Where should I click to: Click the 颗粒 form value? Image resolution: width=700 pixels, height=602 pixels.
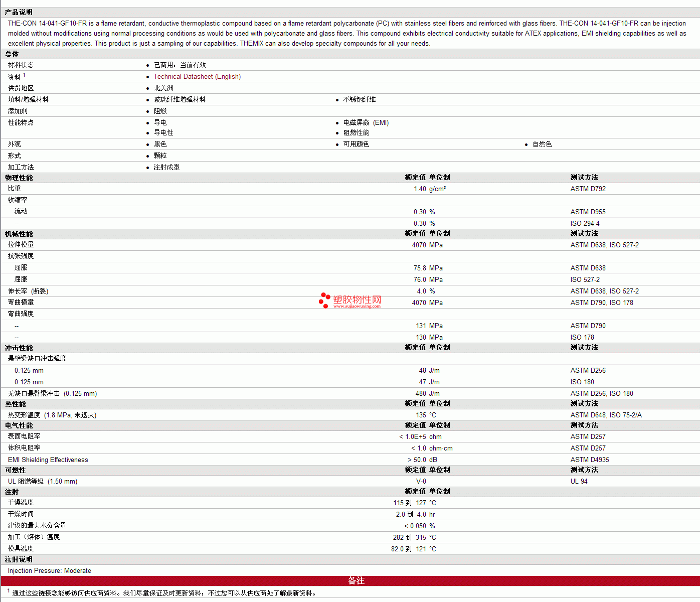[160, 156]
